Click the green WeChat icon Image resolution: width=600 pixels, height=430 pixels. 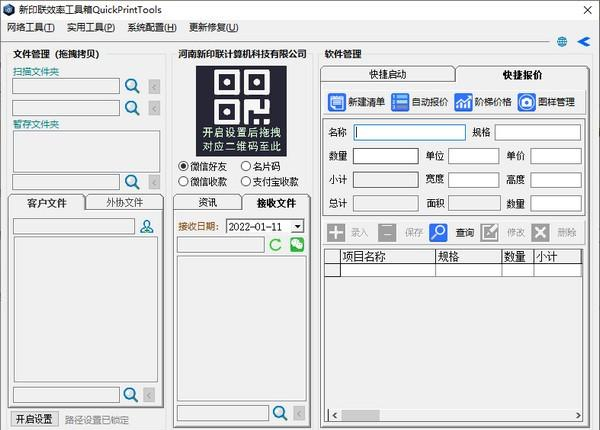pyautogui.click(x=297, y=244)
